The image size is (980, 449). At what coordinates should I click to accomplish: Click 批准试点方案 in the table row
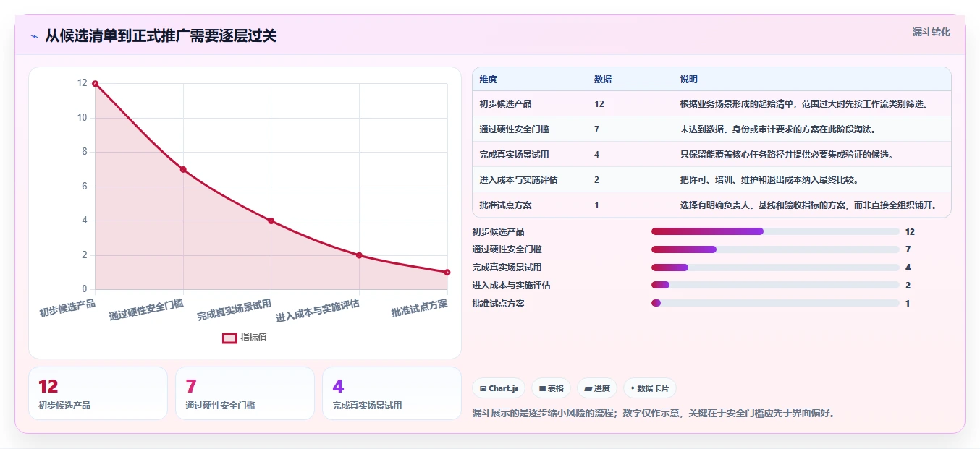(505, 205)
